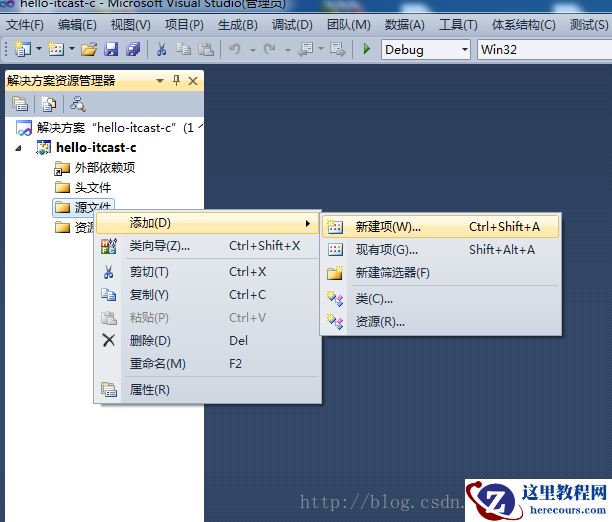Viewport: 612px width, 522px height.
Task: Choose 粘贴(P) in the context menu
Action: pos(207,318)
